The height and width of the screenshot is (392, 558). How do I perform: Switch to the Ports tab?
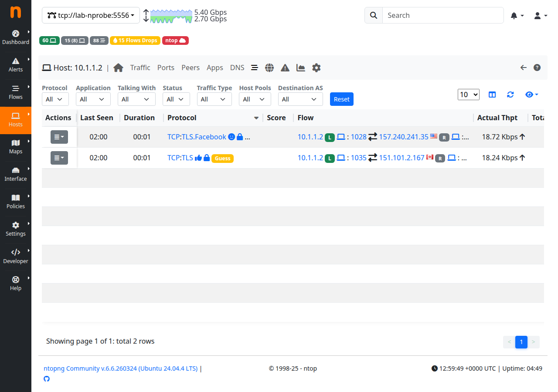coord(166,68)
